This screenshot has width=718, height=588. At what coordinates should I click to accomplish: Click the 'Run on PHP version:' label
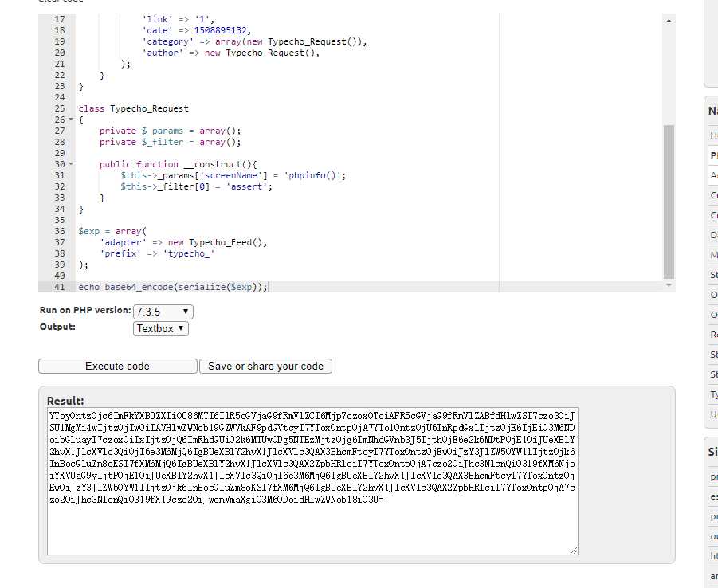(x=85, y=310)
